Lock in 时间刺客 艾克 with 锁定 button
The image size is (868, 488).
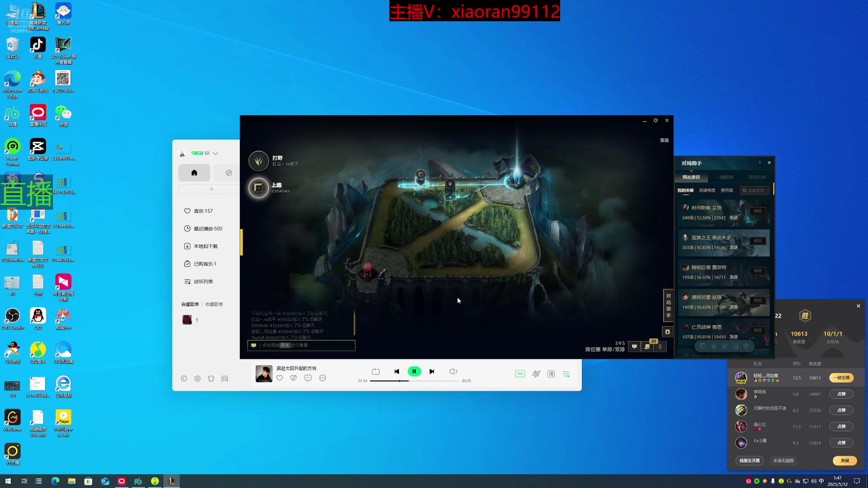click(758, 211)
